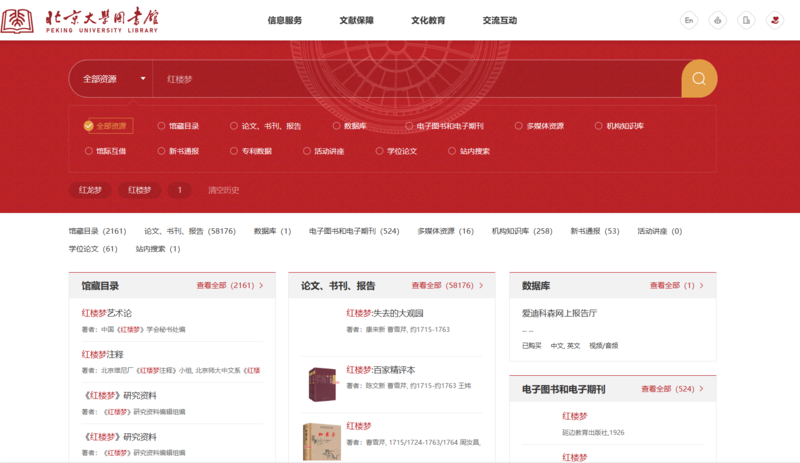Viewport: 800px width, 463px height.
Task: Click the chevron beside 查看全部 (58176)
Action: (x=482, y=286)
